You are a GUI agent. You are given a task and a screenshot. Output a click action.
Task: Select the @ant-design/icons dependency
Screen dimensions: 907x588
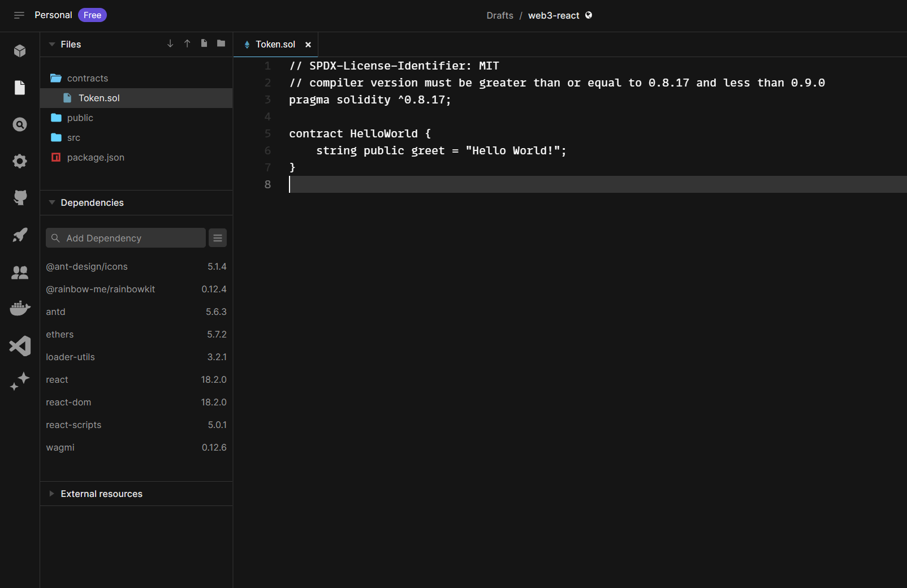coord(136,266)
